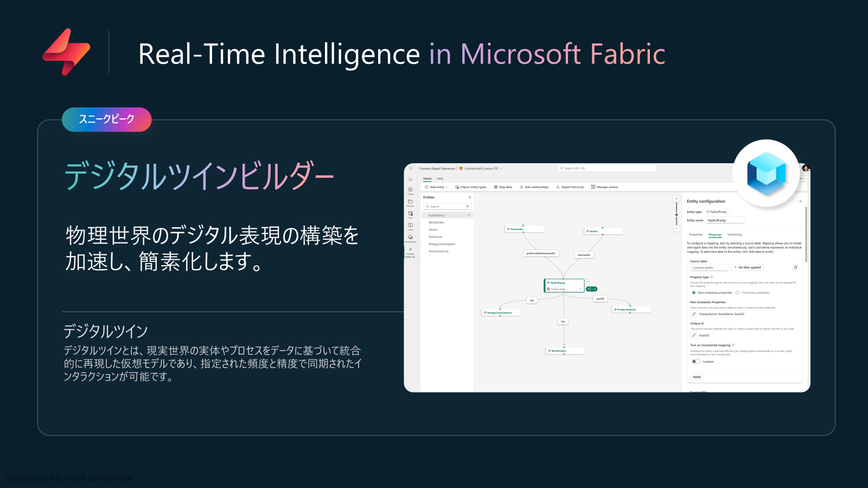Click Import hierarchy in the toolbar
Image resolution: width=868 pixels, height=488 pixels.
(x=570, y=187)
